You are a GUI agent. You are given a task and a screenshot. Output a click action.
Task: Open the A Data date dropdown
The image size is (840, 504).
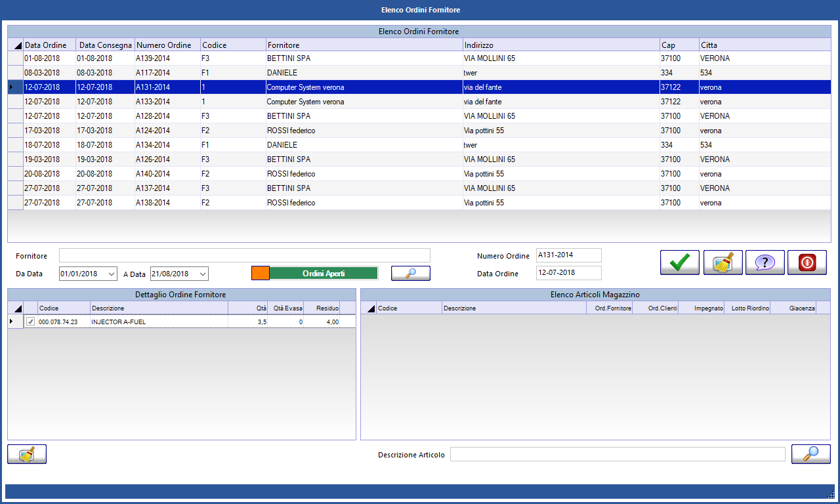(x=202, y=274)
